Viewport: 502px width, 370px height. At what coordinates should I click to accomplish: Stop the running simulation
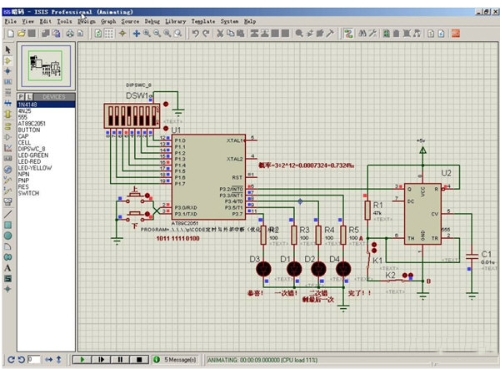tap(139, 359)
